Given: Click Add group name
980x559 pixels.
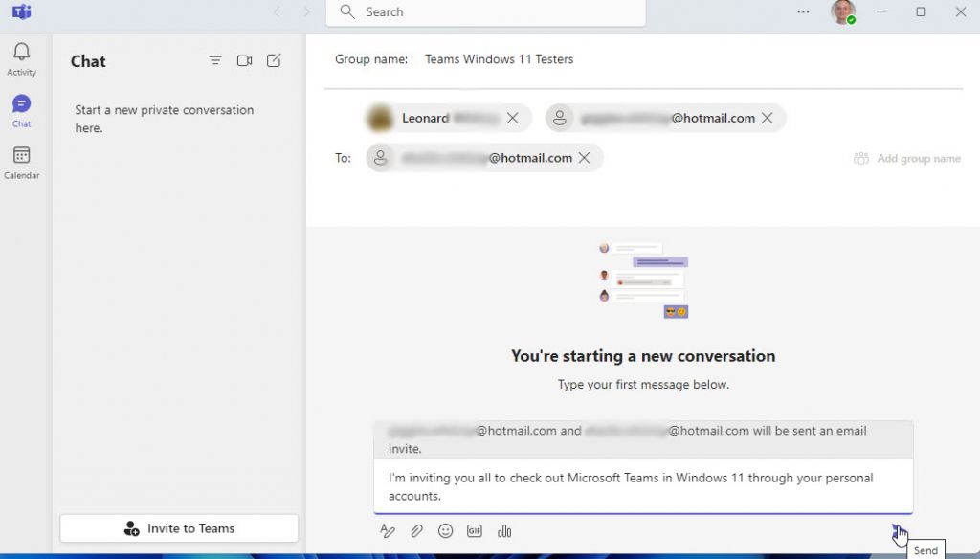Looking at the screenshot, I should [x=905, y=158].
